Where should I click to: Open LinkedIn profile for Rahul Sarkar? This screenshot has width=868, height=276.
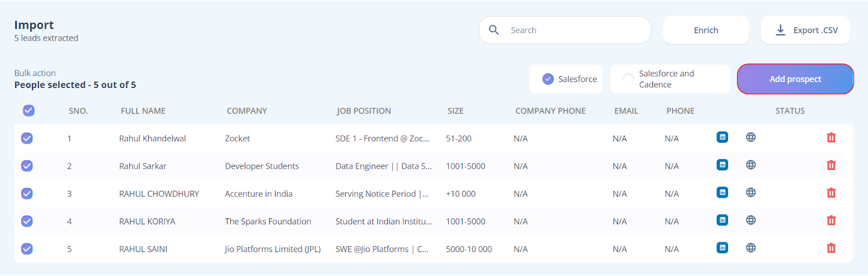pyautogui.click(x=722, y=165)
